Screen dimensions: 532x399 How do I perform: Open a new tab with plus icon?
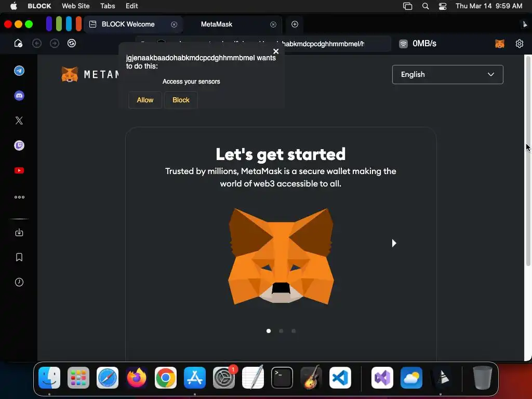tap(295, 24)
